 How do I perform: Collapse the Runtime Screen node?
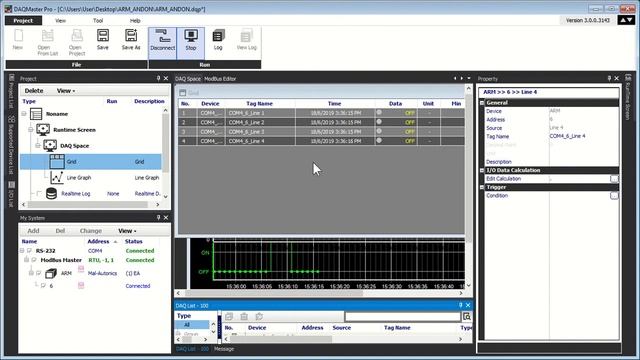point(31,130)
